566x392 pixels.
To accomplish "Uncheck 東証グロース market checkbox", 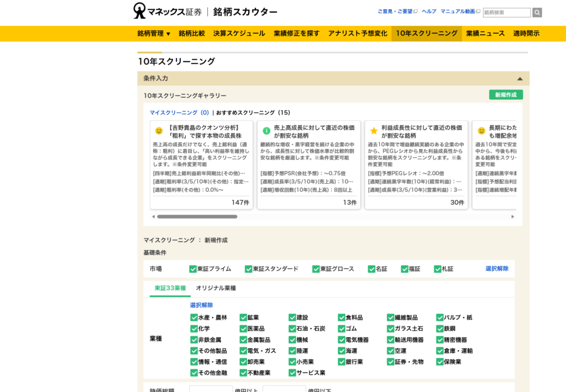I will point(316,269).
